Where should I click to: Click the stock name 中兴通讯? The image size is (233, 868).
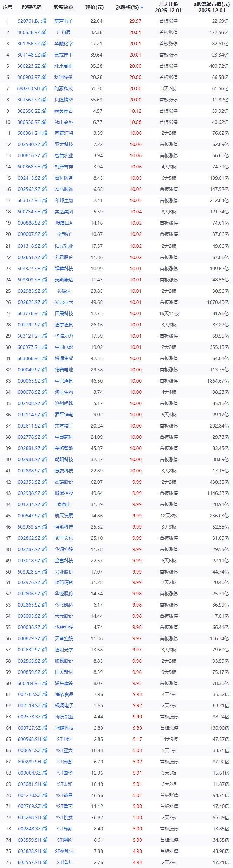(64, 381)
